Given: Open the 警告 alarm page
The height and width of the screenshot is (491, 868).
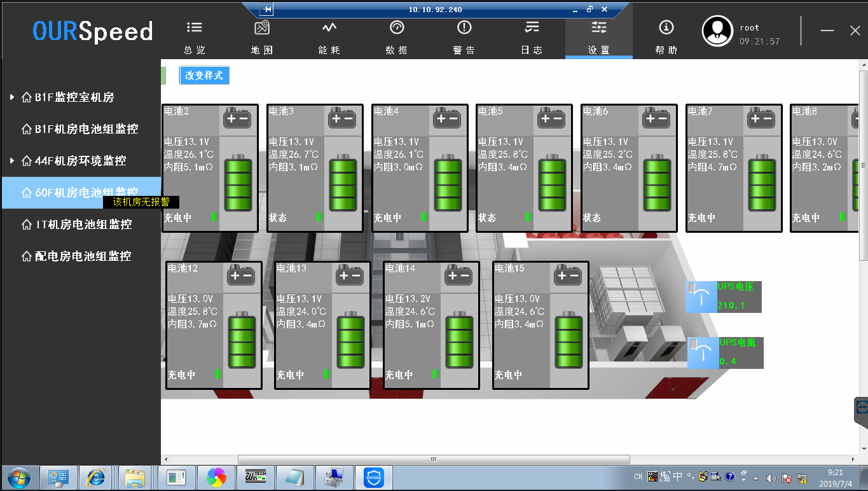Looking at the screenshot, I should point(464,27).
